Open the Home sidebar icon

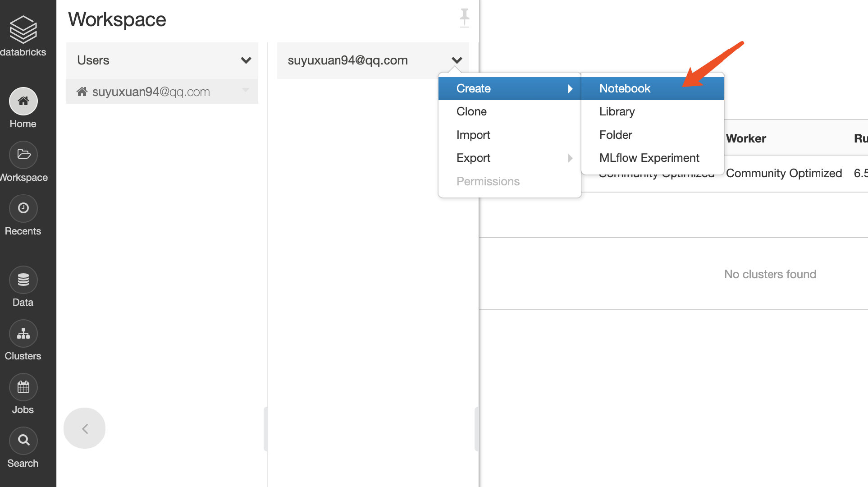[x=23, y=101]
